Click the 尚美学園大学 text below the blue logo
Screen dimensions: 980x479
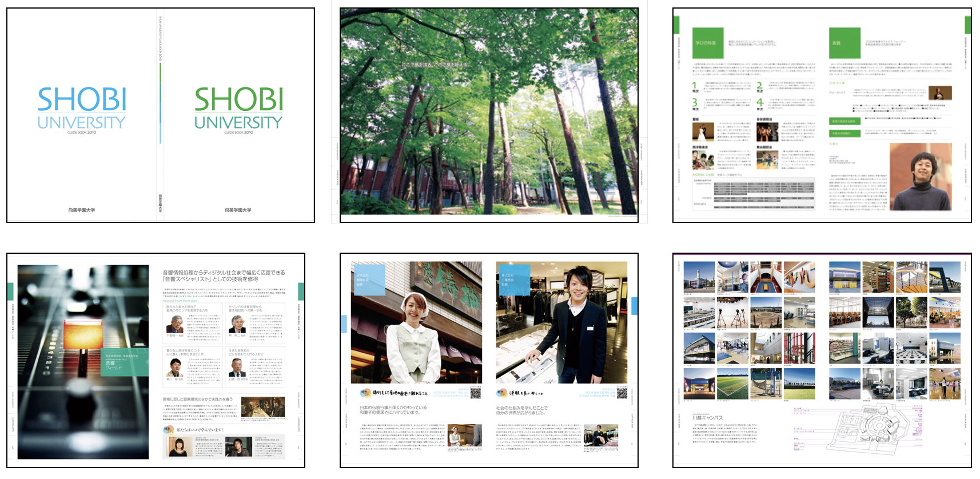click(82, 210)
